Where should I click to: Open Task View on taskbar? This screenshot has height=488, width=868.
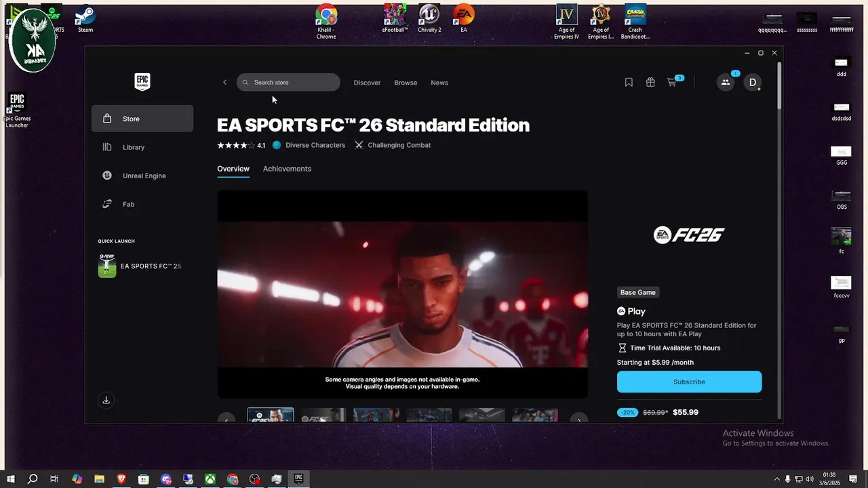point(54,479)
